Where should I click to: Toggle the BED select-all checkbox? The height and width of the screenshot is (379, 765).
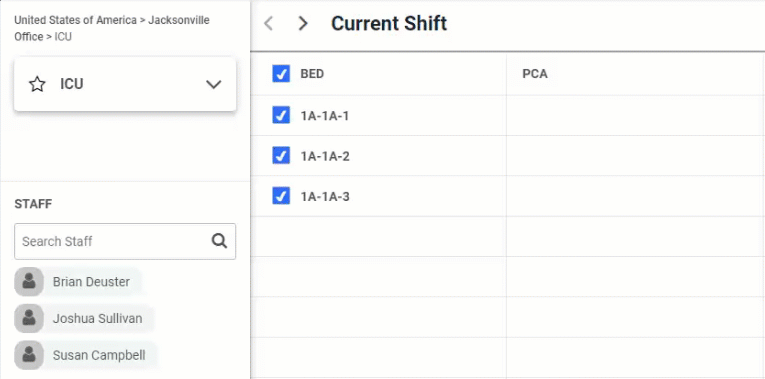[281, 74]
